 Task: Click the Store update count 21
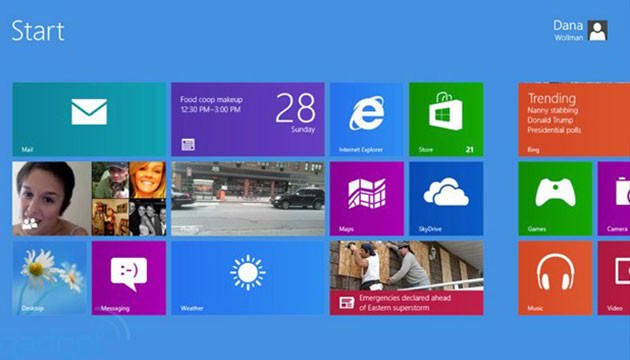(470, 149)
